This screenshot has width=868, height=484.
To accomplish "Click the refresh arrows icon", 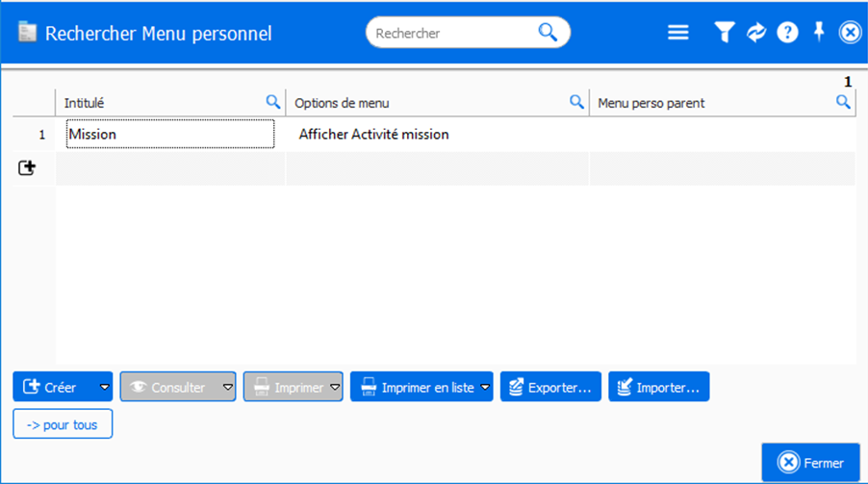I will (756, 33).
